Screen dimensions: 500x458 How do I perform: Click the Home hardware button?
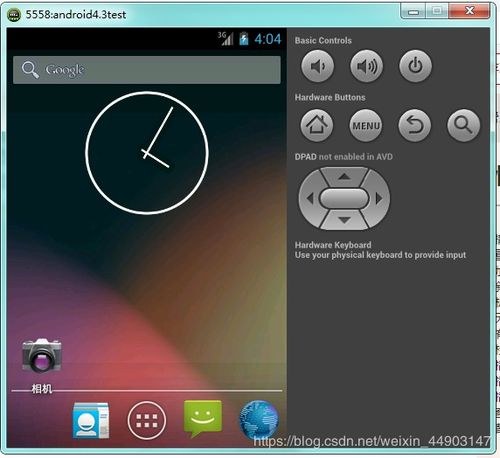point(317,125)
